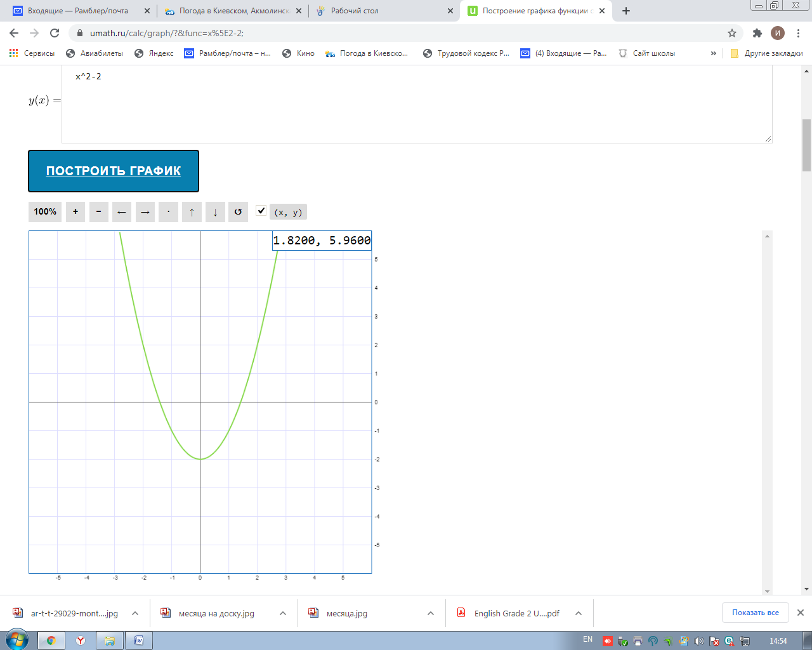Bookmark this page with the star icon

(x=732, y=33)
